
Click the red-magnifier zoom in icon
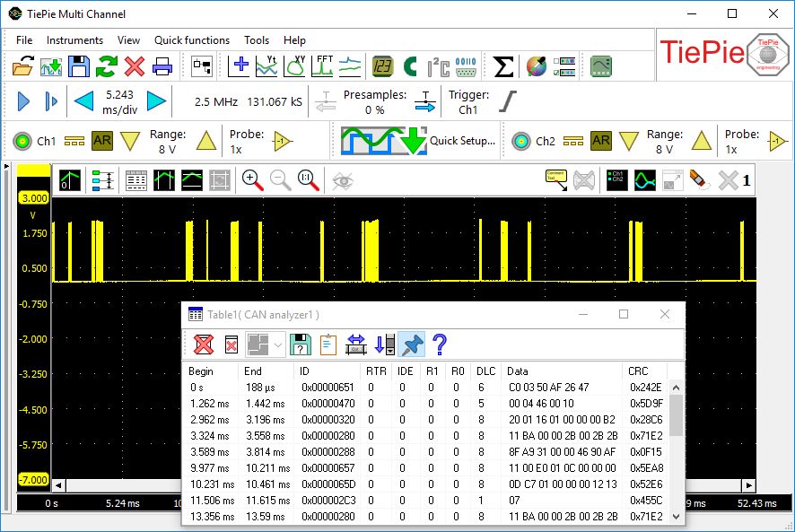point(253,180)
